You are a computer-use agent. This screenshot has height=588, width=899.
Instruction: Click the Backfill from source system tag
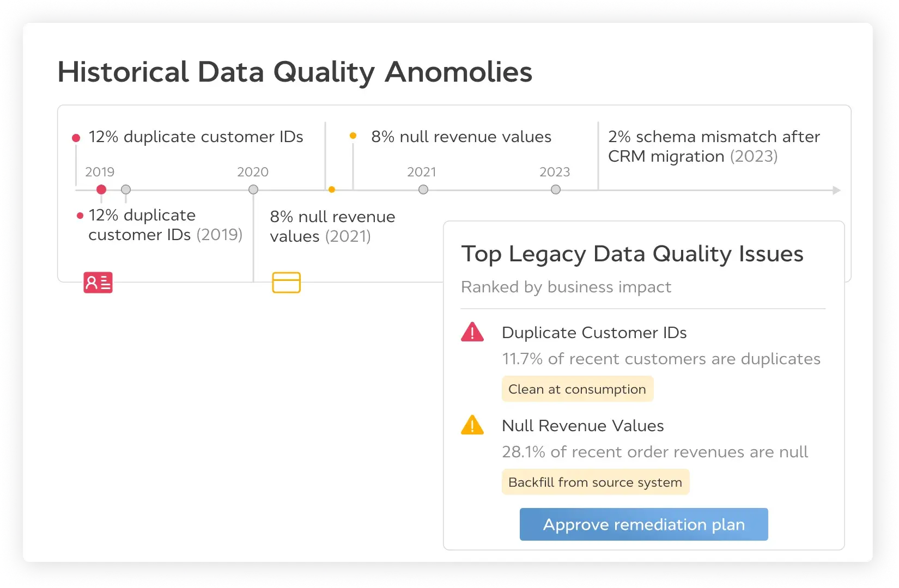595,482
